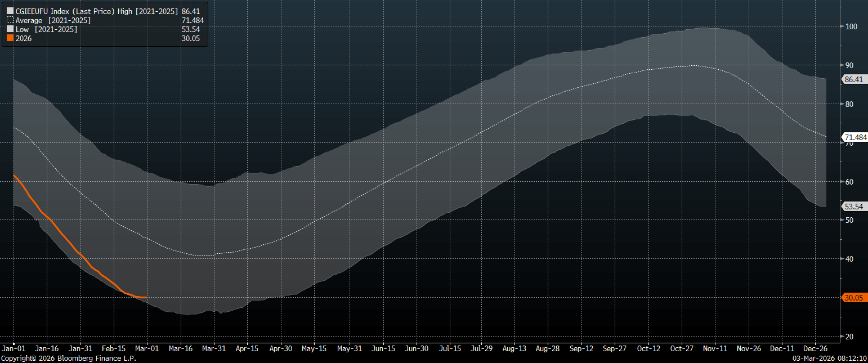Click the Oct-12 x-axis label

click(648, 349)
